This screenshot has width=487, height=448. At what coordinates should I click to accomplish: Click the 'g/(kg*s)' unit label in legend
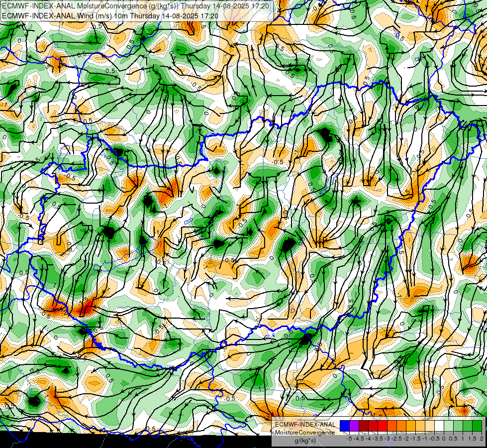305,441
